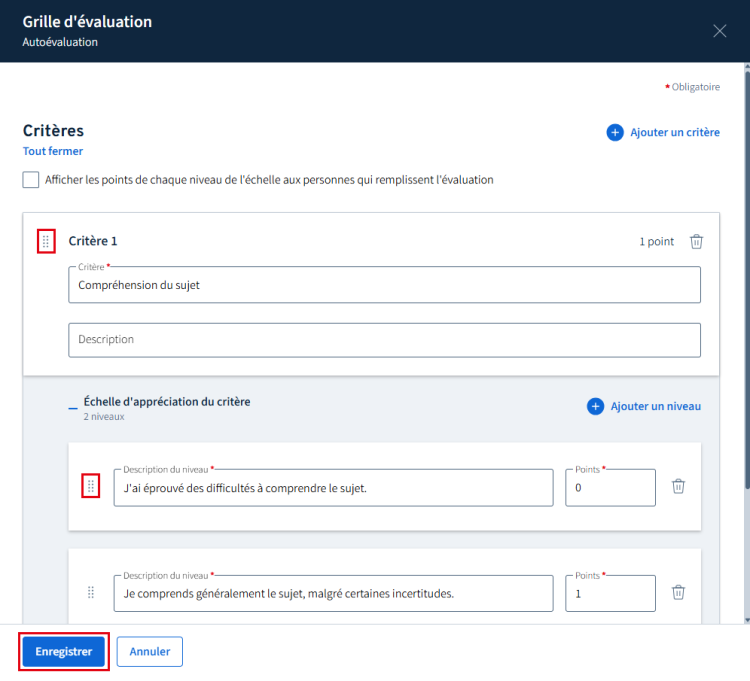
Task: Click the drag handle of level 'Je comprends généralement'
Action: 90,593
